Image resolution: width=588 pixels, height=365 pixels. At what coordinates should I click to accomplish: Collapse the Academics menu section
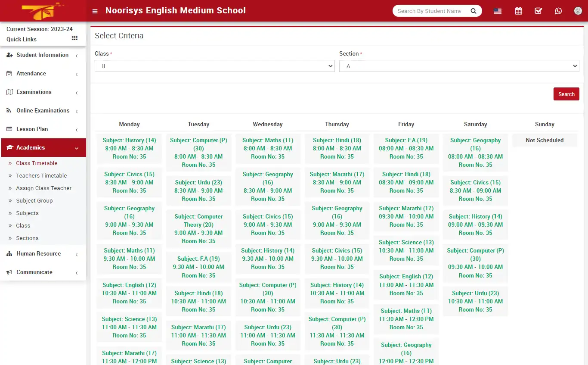[30, 147]
